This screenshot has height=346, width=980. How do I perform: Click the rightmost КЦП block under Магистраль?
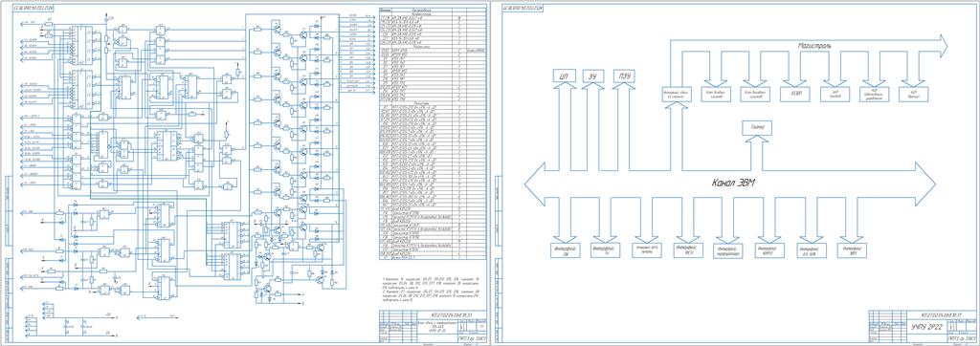click(x=913, y=95)
